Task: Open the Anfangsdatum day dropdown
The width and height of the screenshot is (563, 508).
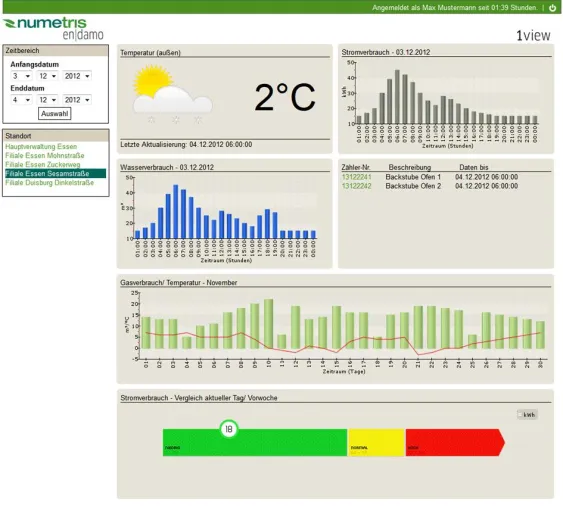Action: (x=21, y=76)
